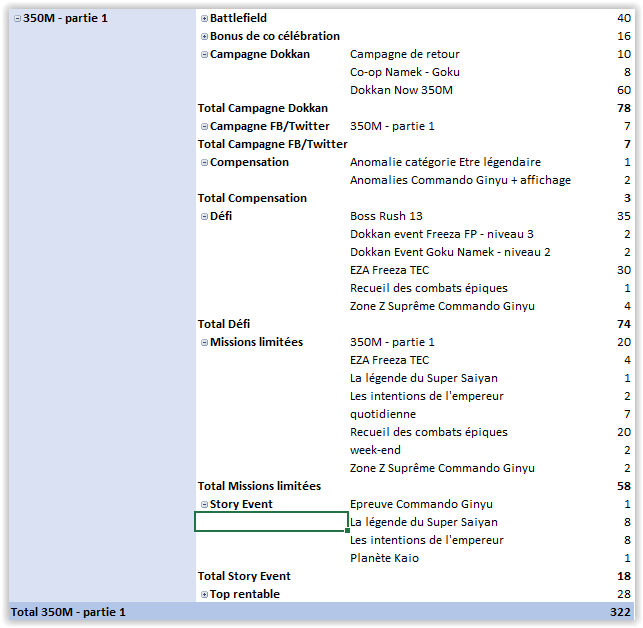Click La légende du Super Saiyan under Missions limitées
The width and height of the screenshot is (643, 628).
424,378
